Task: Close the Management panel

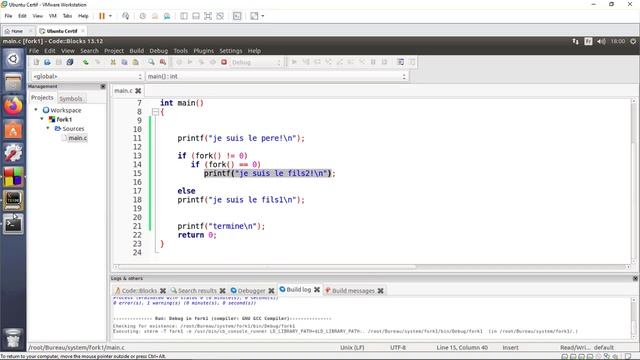Action: coord(103,87)
